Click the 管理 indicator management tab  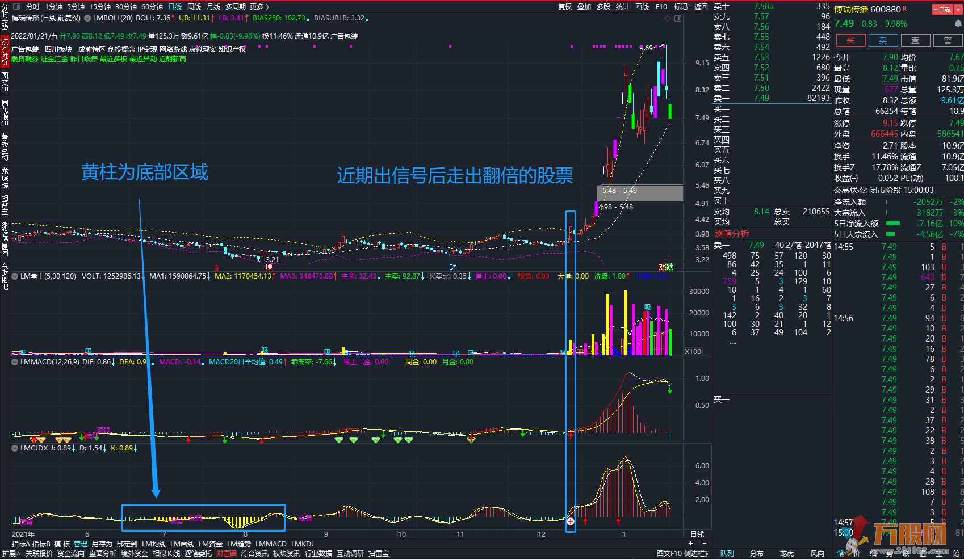(x=81, y=544)
